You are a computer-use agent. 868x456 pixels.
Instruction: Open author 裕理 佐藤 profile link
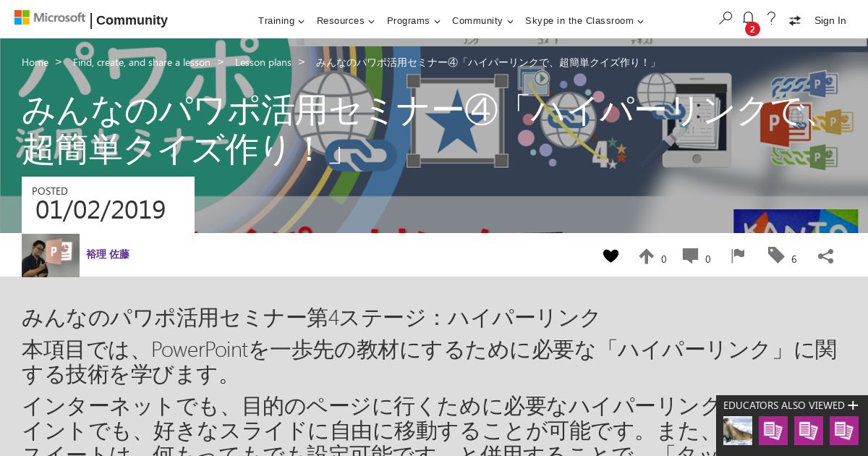click(x=108, y=254)
